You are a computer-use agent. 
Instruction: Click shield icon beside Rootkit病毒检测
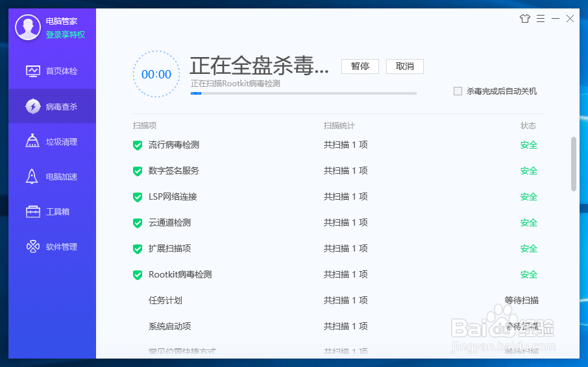(x=138, y=275)
